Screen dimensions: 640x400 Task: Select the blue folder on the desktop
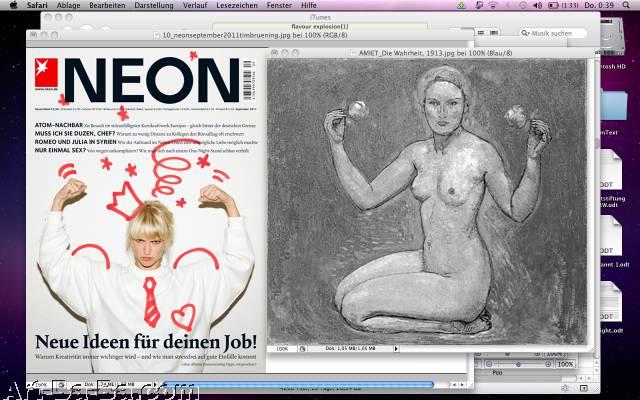click(613, 105)
